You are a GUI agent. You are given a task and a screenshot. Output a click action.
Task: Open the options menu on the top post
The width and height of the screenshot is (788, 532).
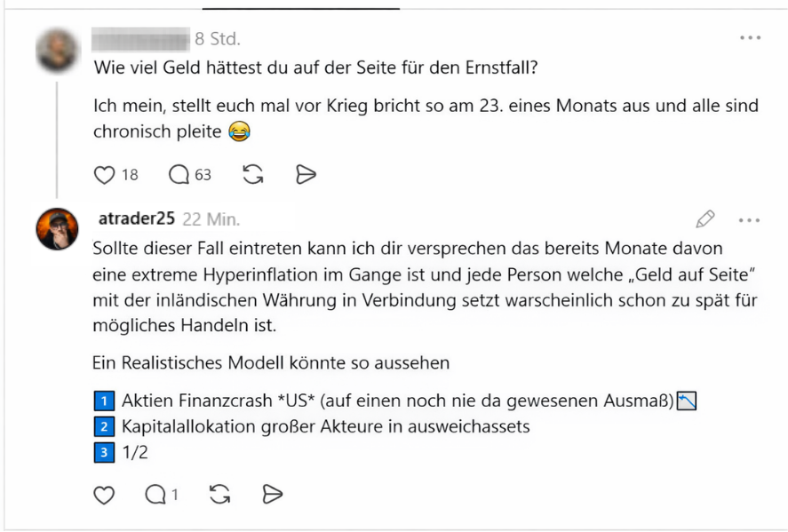tap(751, 37)
